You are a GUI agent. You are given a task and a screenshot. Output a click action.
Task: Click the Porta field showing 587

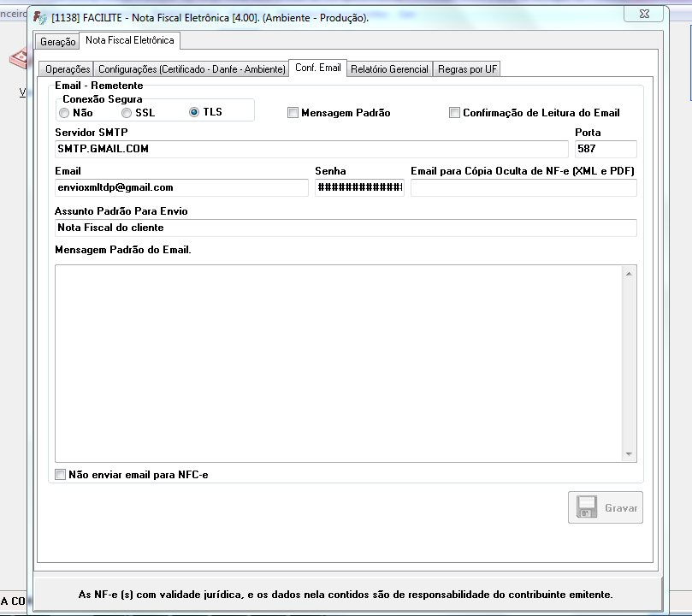coord(606,149)
